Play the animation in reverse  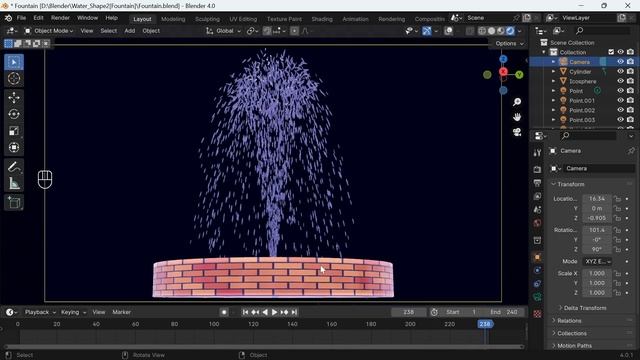(265, 312)
